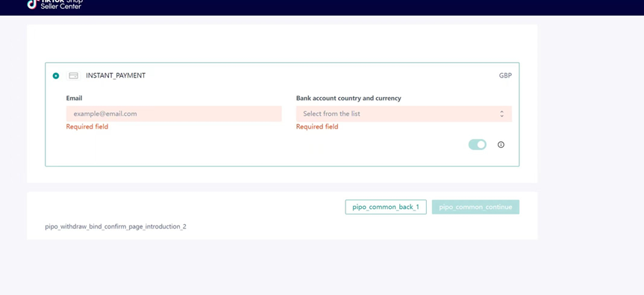The width and height of the screenshot is (644, 295).
Task: Click the card icon beside INSTANT_PAYMENT
Action: coord(74,75)
